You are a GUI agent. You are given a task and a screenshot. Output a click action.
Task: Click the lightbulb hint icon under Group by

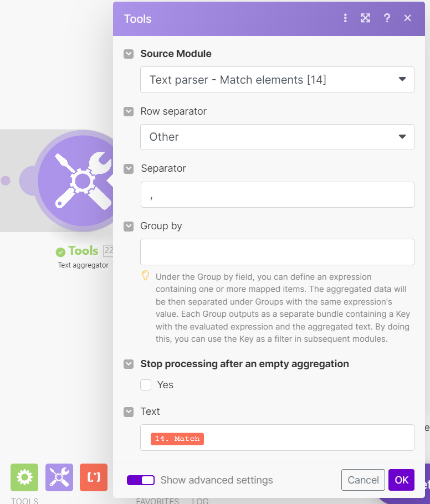click(146, 276)
